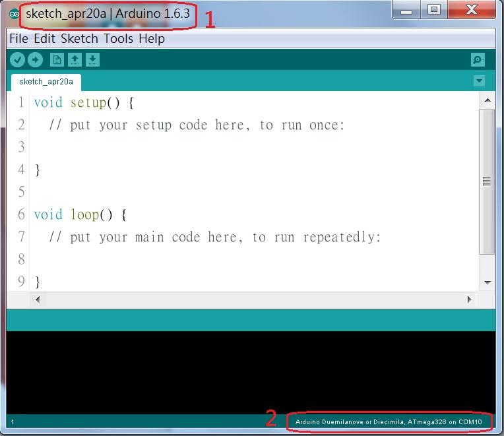Click the closing brace on line 4
Image resolution: width=504 pixels, height=436 pixels.
click(38, 170)
